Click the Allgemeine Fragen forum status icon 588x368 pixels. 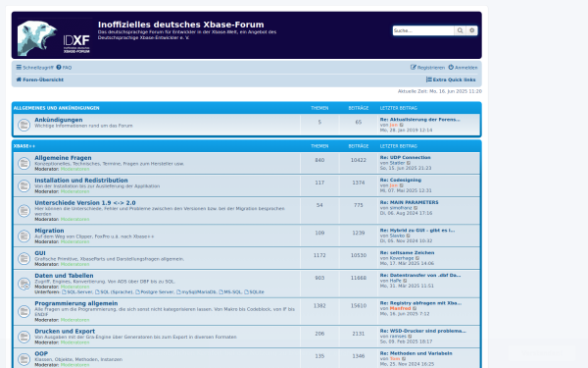point(24,163)
